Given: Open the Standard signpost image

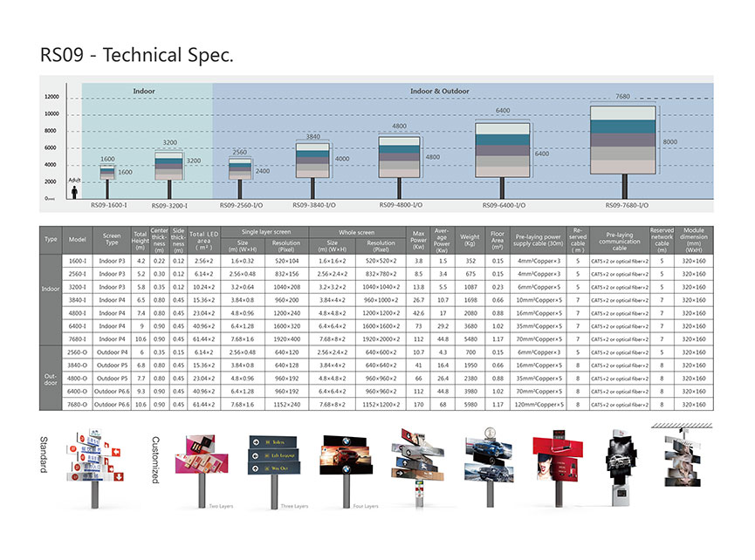Looking at the screenshot, I should 98,467.
